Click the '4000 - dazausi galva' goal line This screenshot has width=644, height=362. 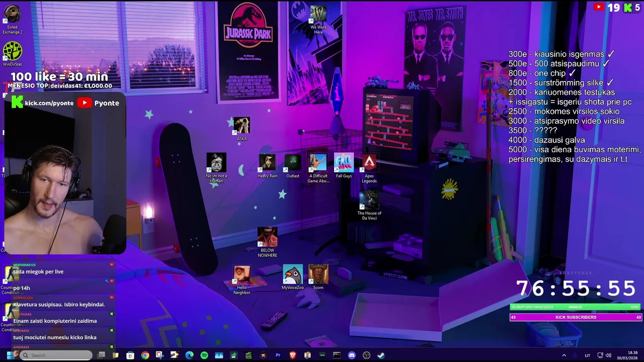pyautogui.click(x=546, y=140)
